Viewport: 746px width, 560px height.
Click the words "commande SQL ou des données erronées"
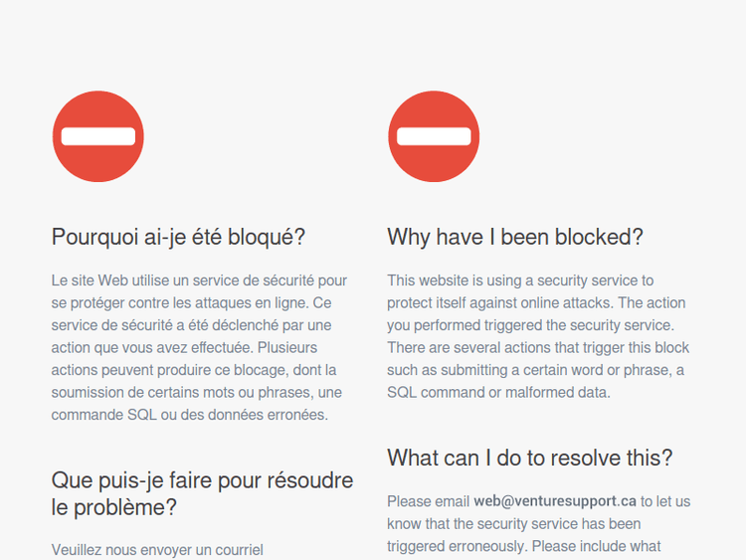click(188, 415)
